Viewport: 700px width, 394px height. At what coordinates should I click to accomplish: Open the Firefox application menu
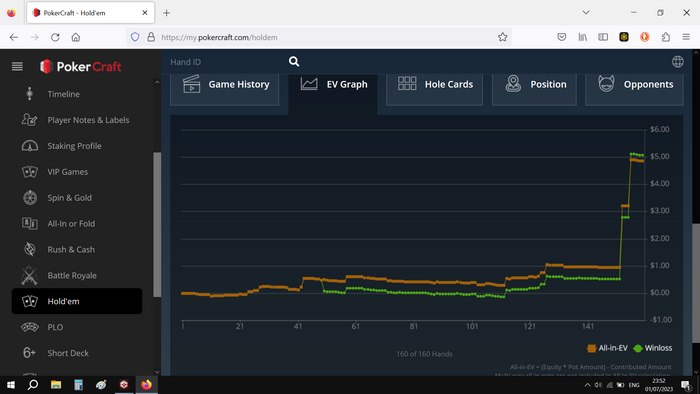(686, 37)
